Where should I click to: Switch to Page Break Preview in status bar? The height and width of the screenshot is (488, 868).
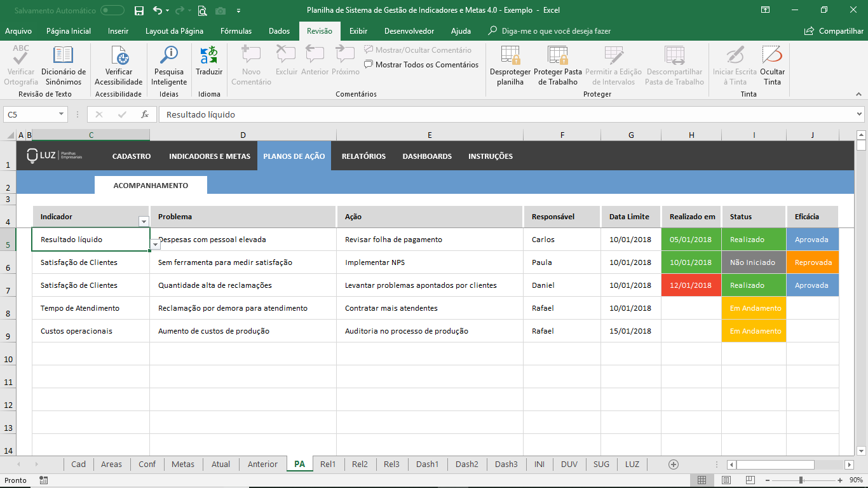pyautogui.click(x=750, y=480)
